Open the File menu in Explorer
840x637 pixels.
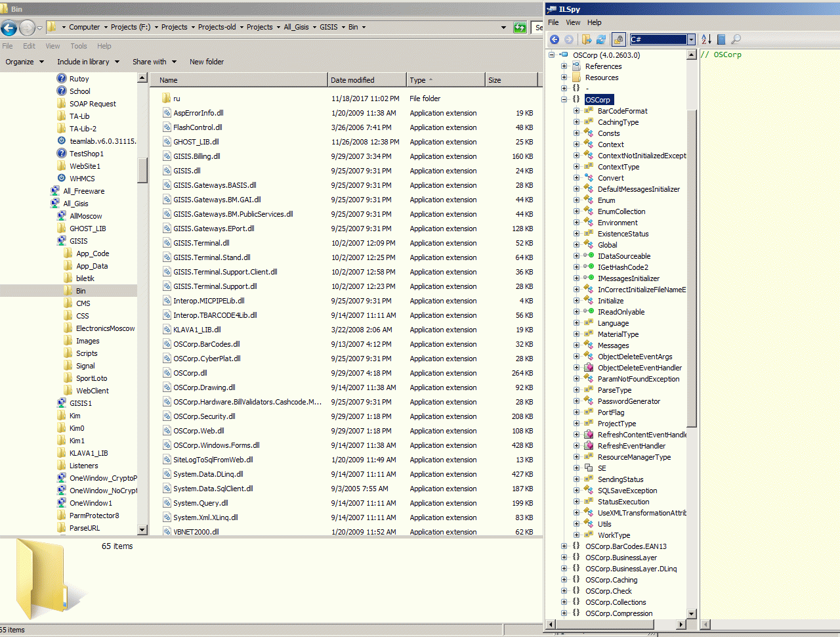click(7, 46)
